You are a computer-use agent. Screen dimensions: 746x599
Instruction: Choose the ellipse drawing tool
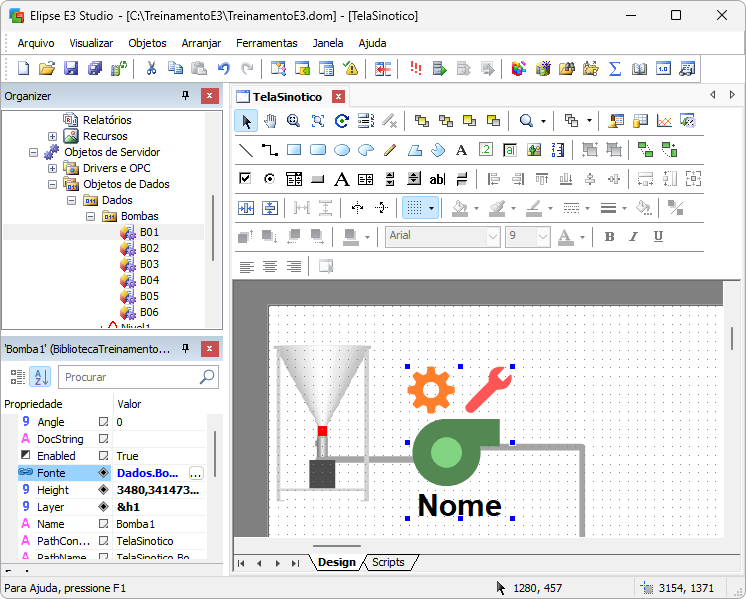(342, 150)
